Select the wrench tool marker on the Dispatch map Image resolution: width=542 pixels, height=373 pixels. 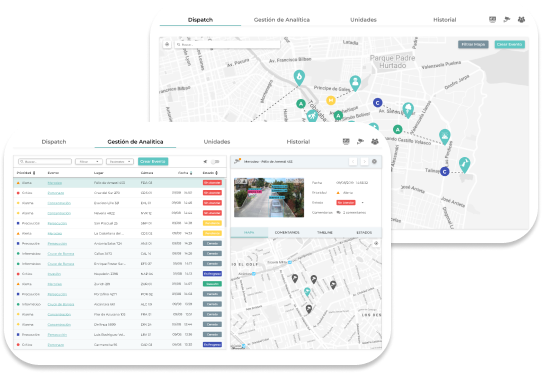(x=464, y=165)
